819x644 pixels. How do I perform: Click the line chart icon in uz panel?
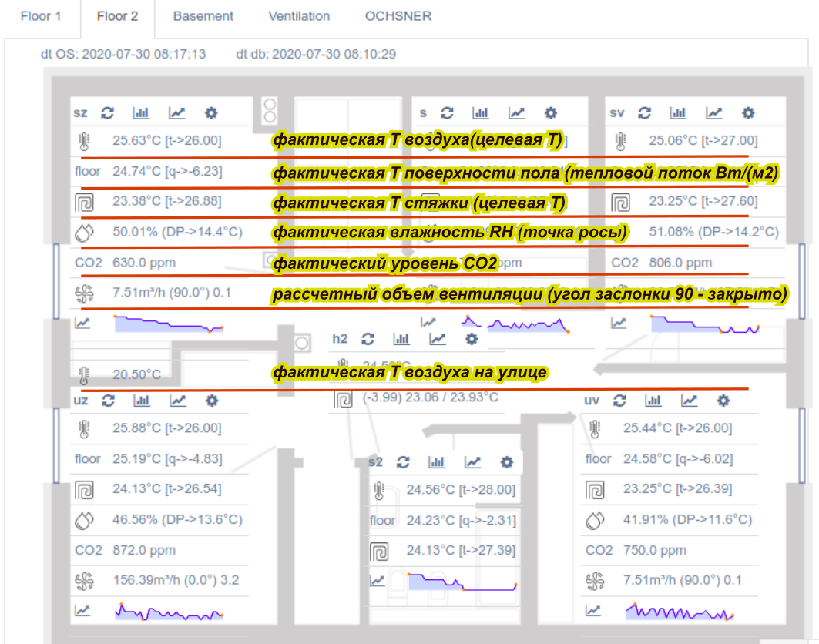pyautogui.click(x=176, y=401)
